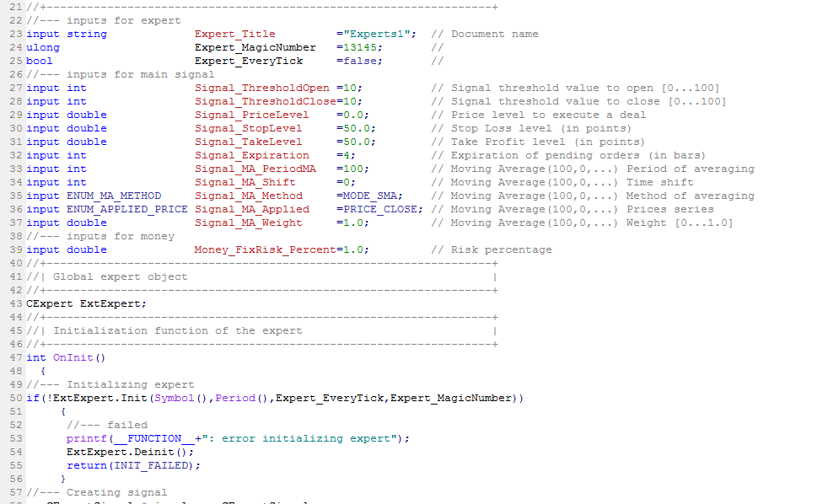Click the Expert_Title variable name
This screenshot has height=504, width=828.
235,34
